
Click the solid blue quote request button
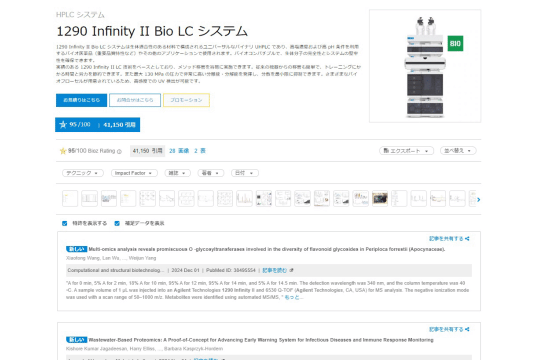point(81,100)
